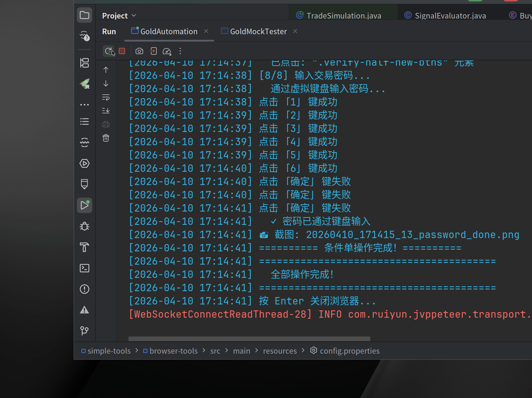Open the Terminal tool window
This screenshot has width=532, height=398.
85,268
